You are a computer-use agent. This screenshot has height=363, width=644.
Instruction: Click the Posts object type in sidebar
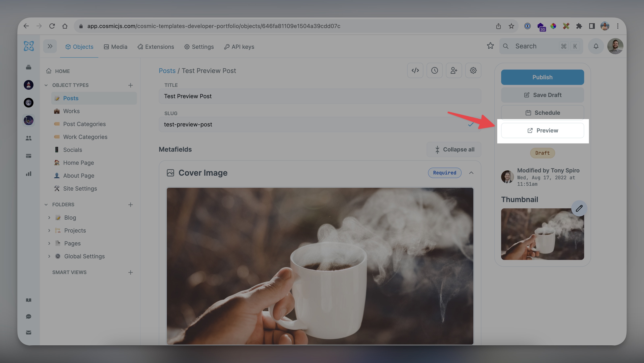click(x=71, y=98)
